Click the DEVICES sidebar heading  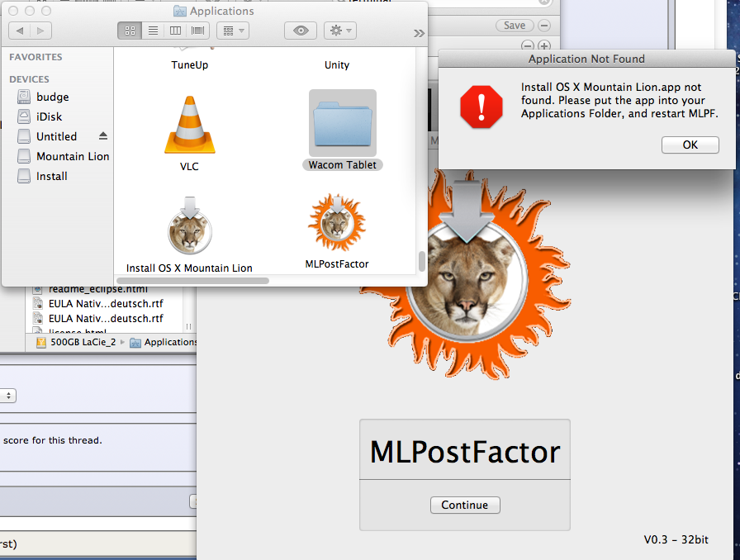(x=29, y=79)
